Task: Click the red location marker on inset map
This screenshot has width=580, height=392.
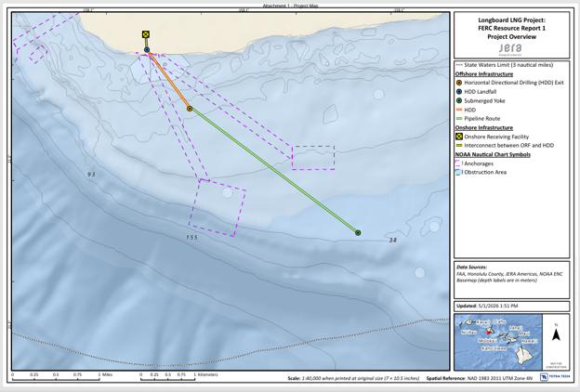Action: click(x=489, y=333)
